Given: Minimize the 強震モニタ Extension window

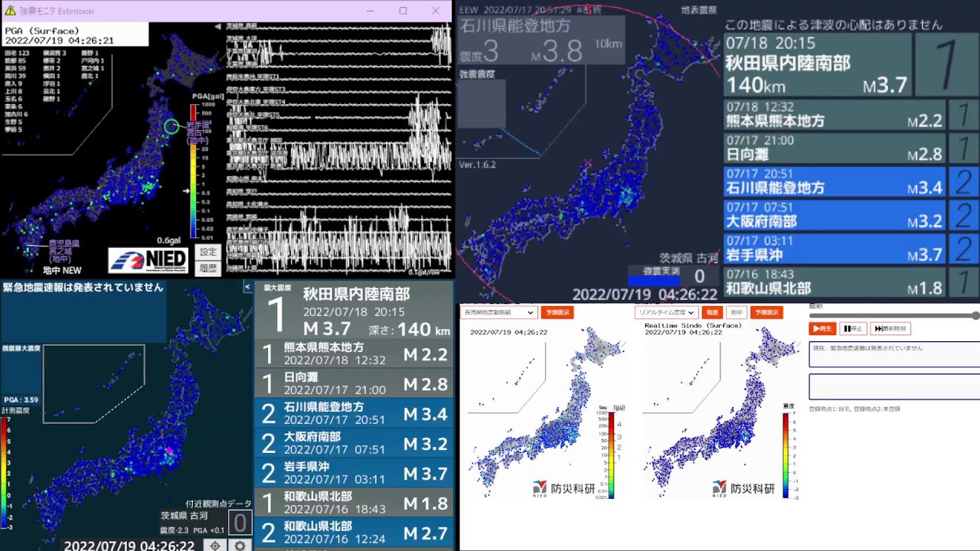Looking at the screenshot, I should pyautogui.click(x=371, y=11).
